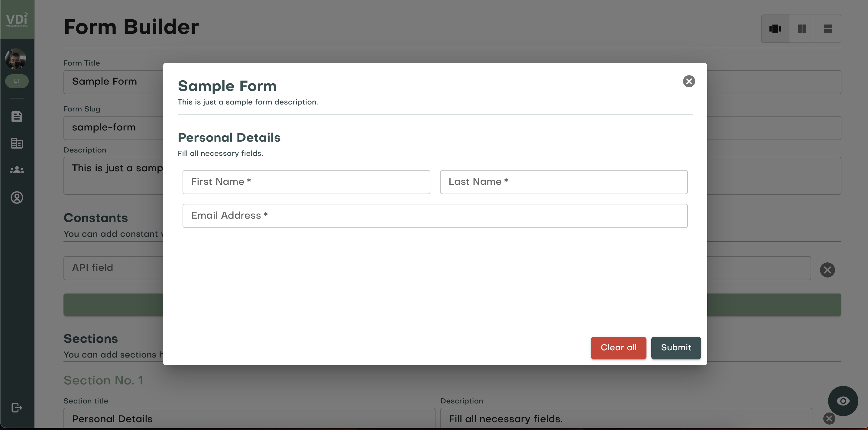
Task: Click the Email Address input field
Action: 435,216
